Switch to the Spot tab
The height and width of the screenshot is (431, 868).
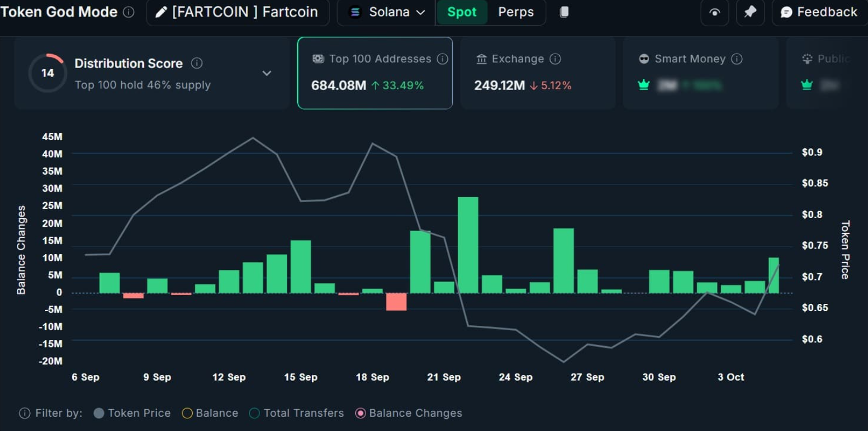pos(461,12)
